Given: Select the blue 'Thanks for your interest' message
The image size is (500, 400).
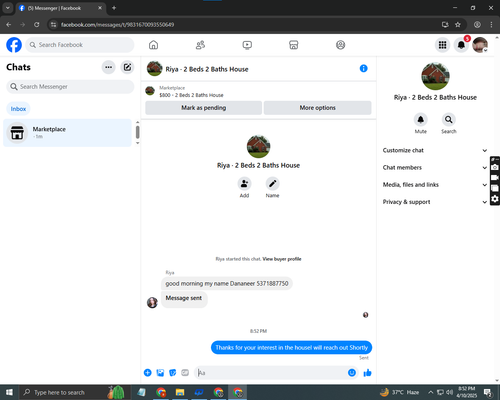Looking at the screenshot, I should tap(291, 347).
